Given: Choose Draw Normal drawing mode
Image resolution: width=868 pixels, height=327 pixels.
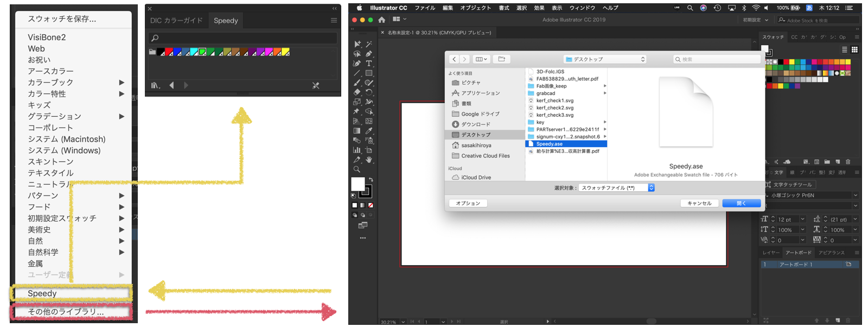Looking at the screenshot, I should click(354, 215).
